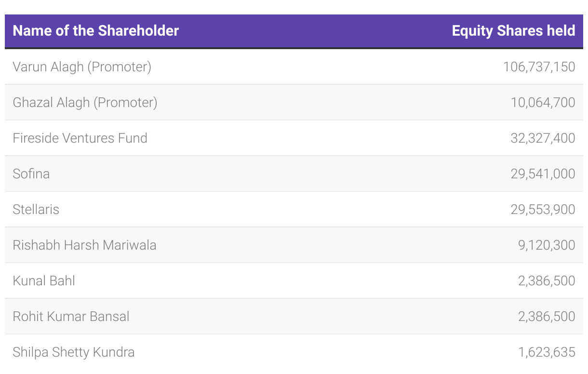Select the Ghazal Alagh (Promoter) name cell
The height and width of the screenshot is (374, 588).
coord(85,102)
